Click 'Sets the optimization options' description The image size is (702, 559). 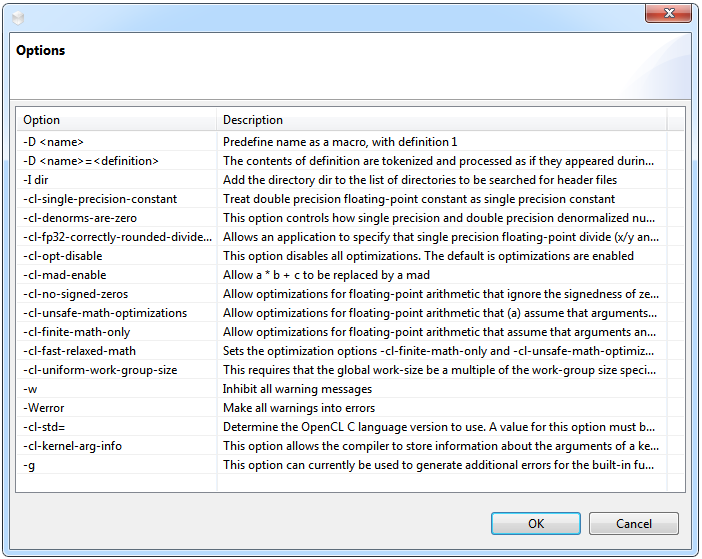point(439,351)
